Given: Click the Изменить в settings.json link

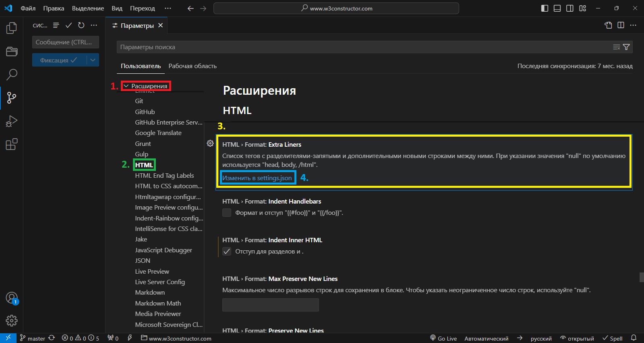Looking at the screenshot, I should click(257, 178).
